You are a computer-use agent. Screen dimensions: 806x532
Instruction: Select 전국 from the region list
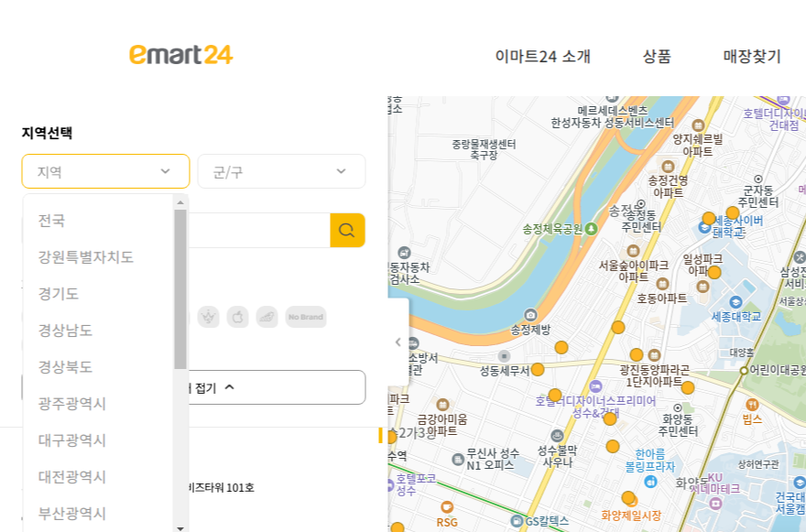tap(51, 221)
